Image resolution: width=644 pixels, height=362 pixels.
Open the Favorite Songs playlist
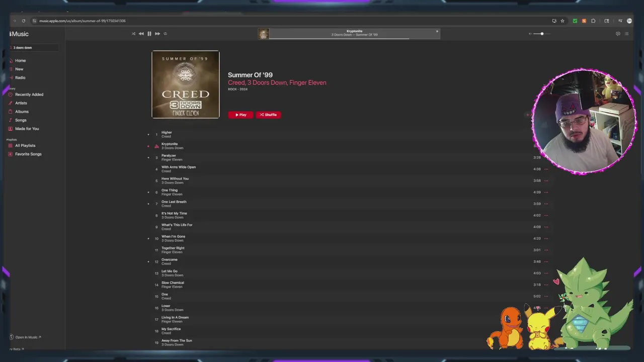coord(28,154)
